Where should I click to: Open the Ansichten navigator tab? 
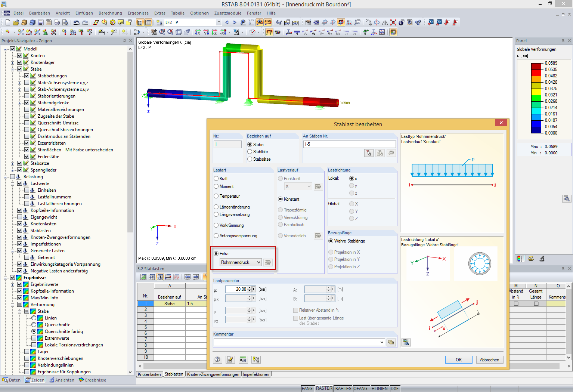(62, 380)
